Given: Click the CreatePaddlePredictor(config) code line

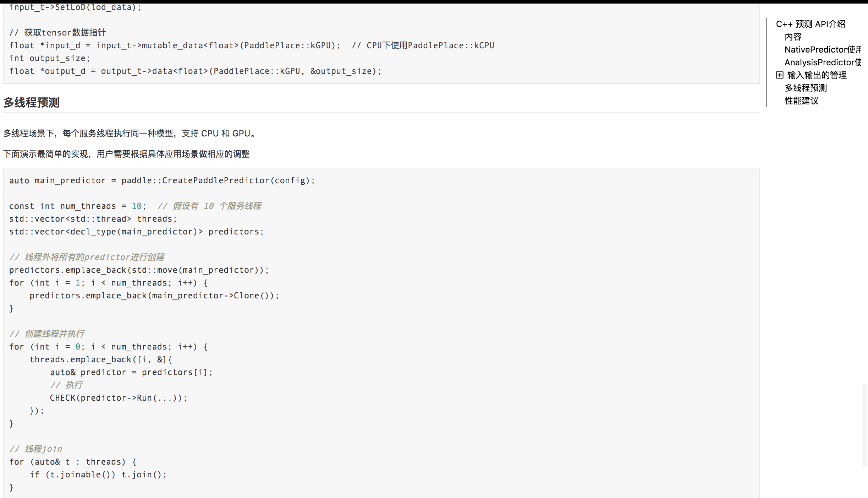Looking at the screenshot, I should 162,180.
